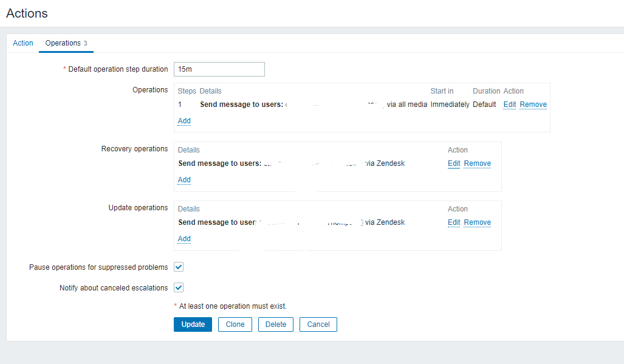
Task: Re-enable Pause operations for suppressed problems
Action: click(178, 266)
